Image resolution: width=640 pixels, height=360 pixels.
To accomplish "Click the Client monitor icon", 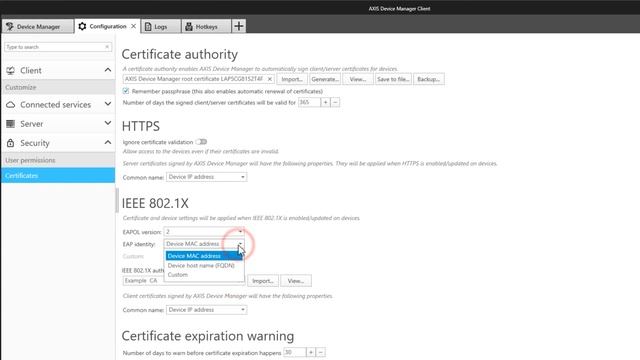I will 11,71.
